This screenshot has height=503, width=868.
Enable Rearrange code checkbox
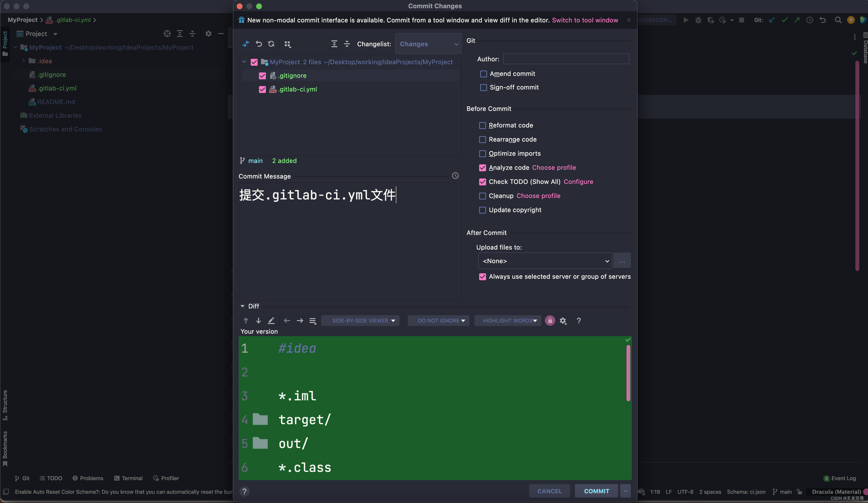tap(482, 140)
